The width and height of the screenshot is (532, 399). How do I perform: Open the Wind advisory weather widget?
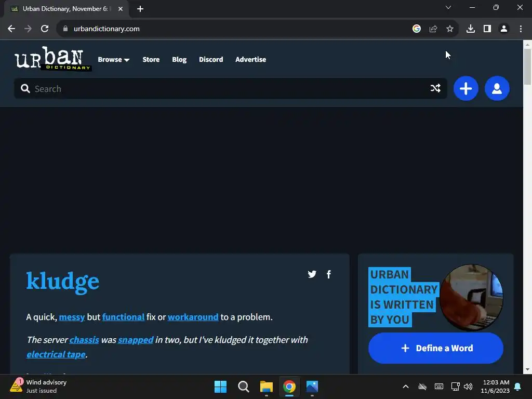pyautogui.click(x=38, y=386)
